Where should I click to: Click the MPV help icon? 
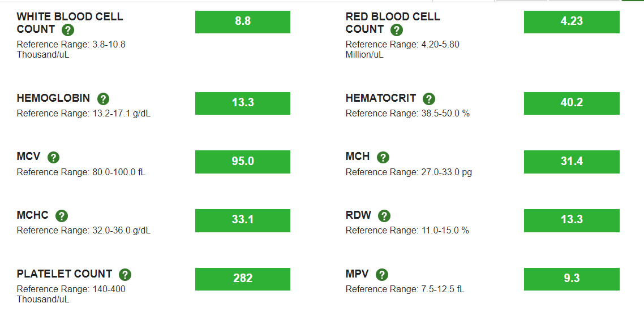click(x=381, y=275)
